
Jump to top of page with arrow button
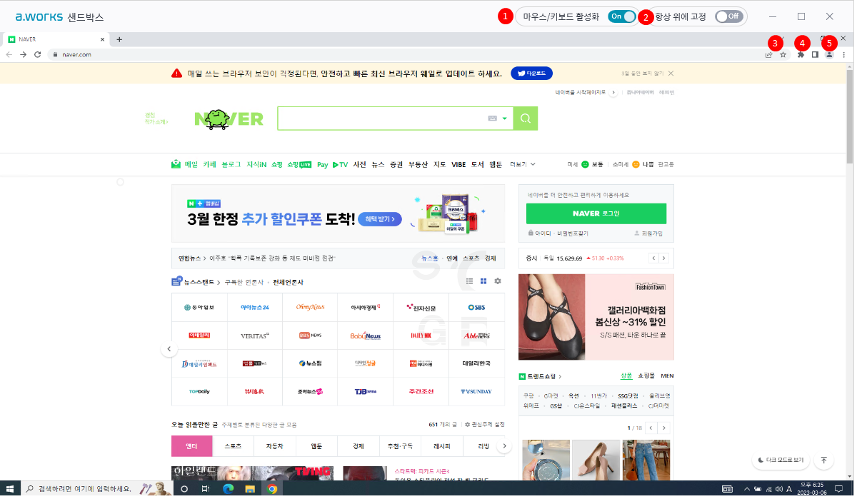(x=823, y=460)
